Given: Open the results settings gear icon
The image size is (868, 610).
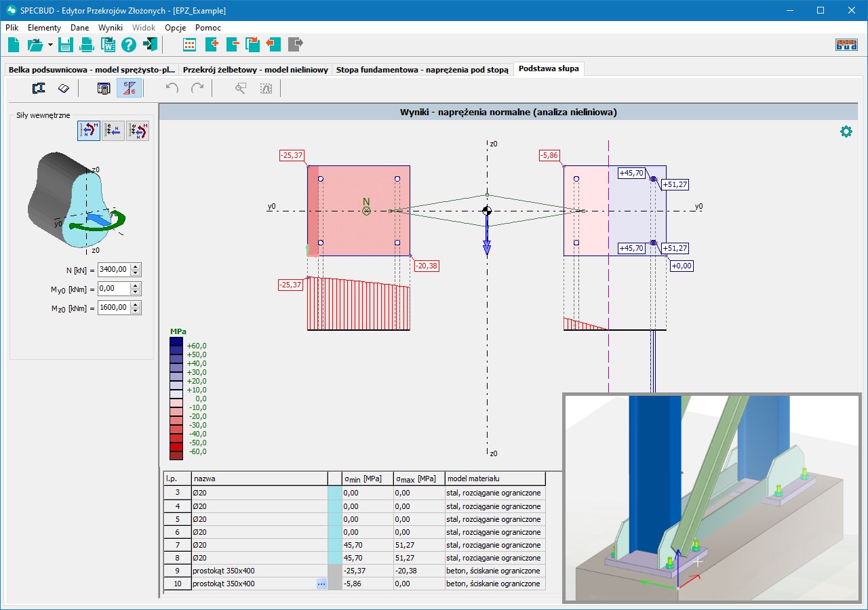Looking at the screenshot, I should (x=846, y=131).
